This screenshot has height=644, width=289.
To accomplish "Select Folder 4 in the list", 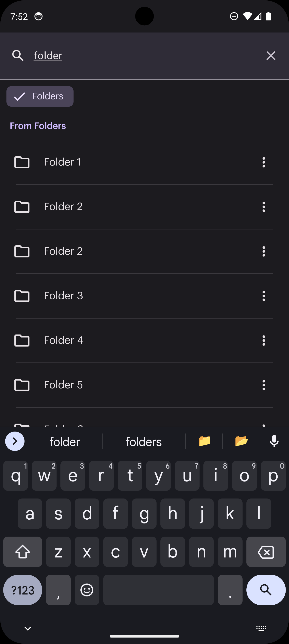I will coord(63,340).
